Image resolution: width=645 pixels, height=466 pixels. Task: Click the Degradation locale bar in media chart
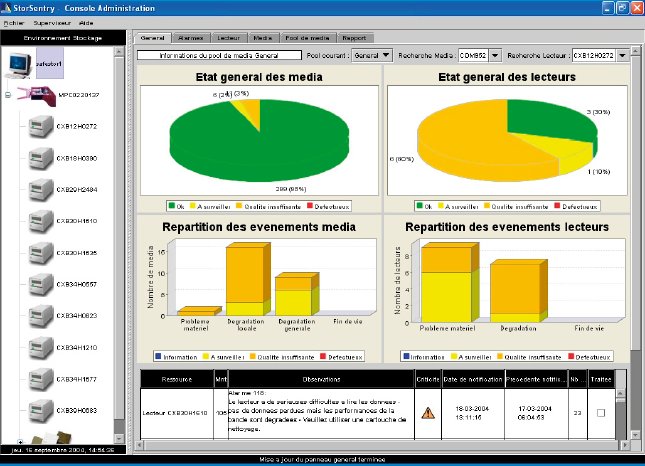(x=247, y=280)
